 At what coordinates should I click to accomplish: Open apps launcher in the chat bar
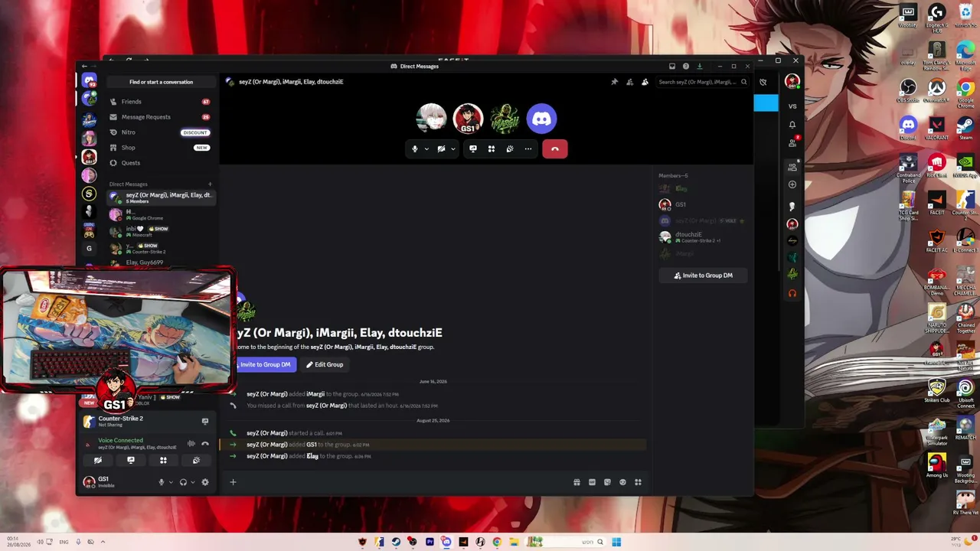(x=638, y=482)
